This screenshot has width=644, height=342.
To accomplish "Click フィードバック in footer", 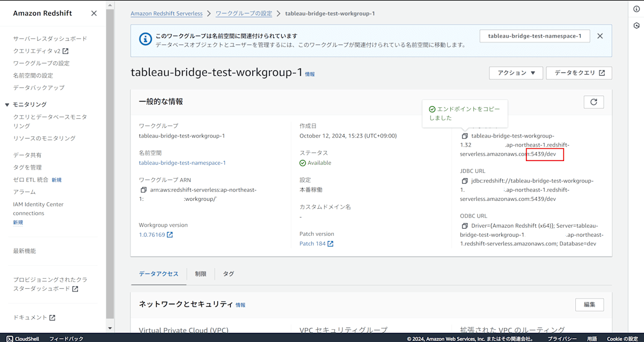I will [66, 339].
